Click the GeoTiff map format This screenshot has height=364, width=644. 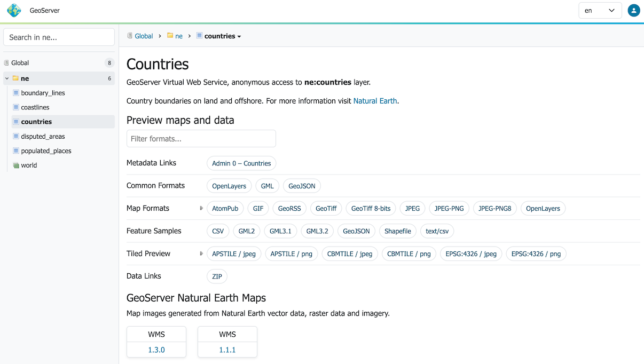point(326,209)
